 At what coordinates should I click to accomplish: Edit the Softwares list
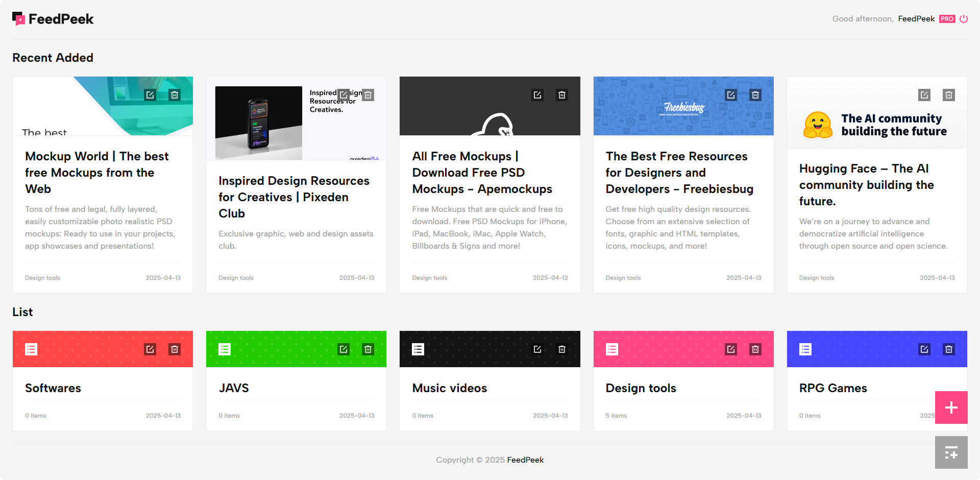click(150, 349)
